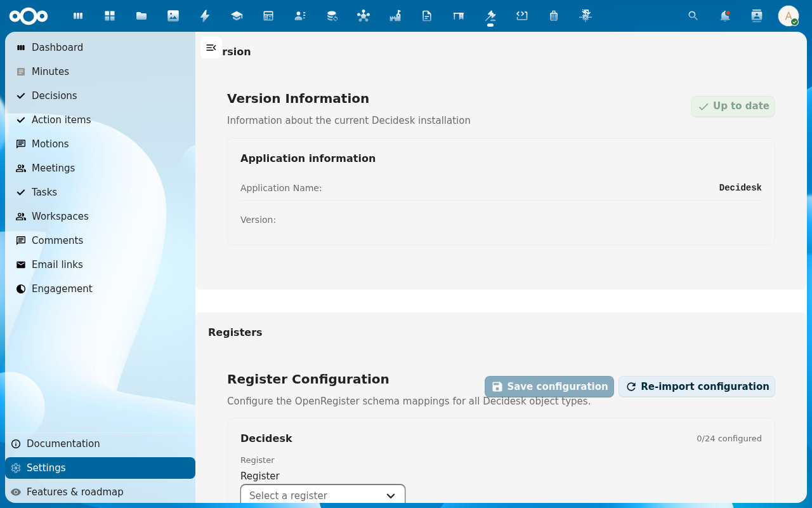This screenshot has width=812, height=508.
Task: Open the graduation cap app icon
Action: coord(237,16)
